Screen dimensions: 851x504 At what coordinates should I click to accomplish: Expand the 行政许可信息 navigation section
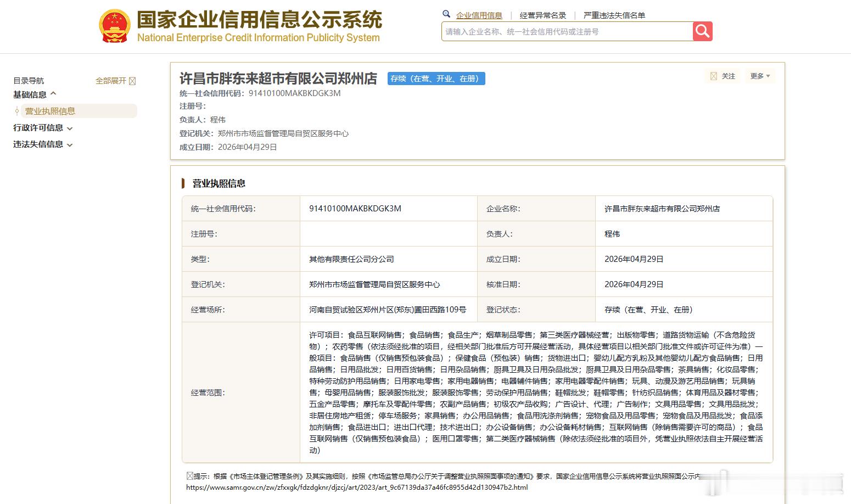(43, 127)
